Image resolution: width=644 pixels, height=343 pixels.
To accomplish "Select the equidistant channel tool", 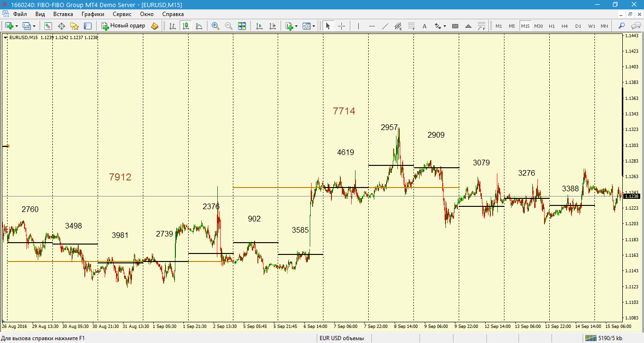I will pos(398,26).
